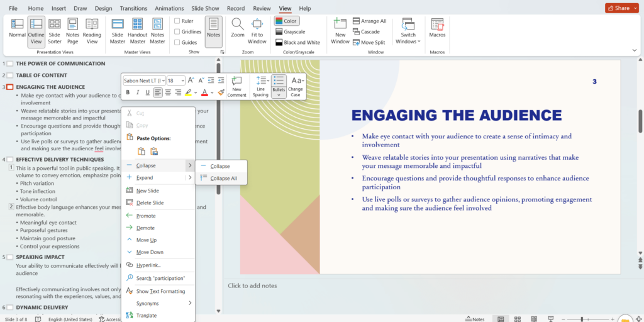
Task: Switch to Normal view
Action: [x=17, y=31]
